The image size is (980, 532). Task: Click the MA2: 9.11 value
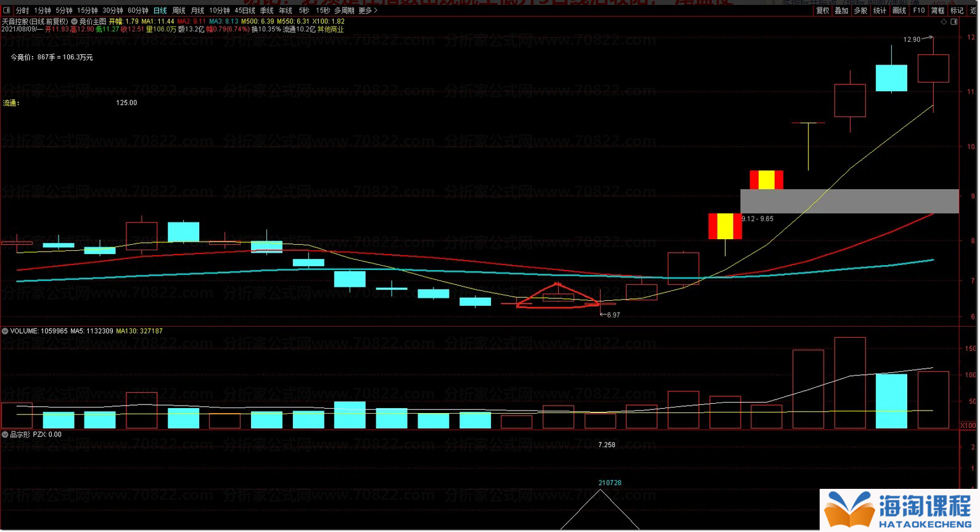(192, 21)
